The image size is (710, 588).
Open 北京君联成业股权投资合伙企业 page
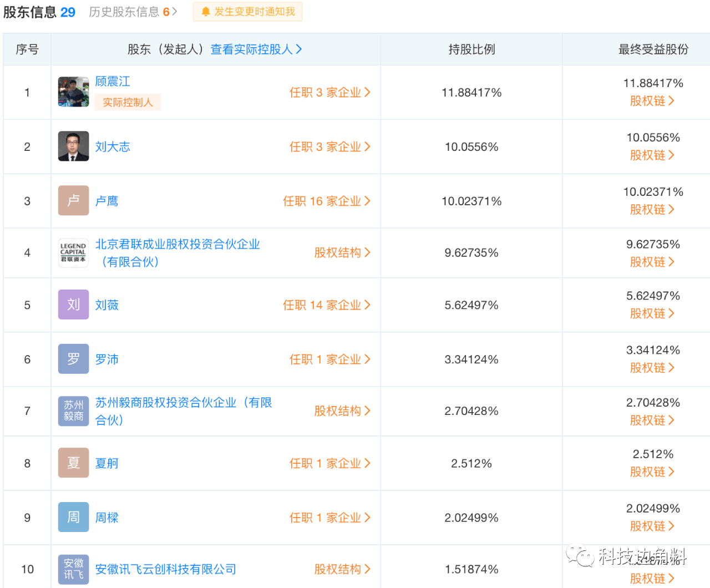pyautogui.click(x=177, y=253)
